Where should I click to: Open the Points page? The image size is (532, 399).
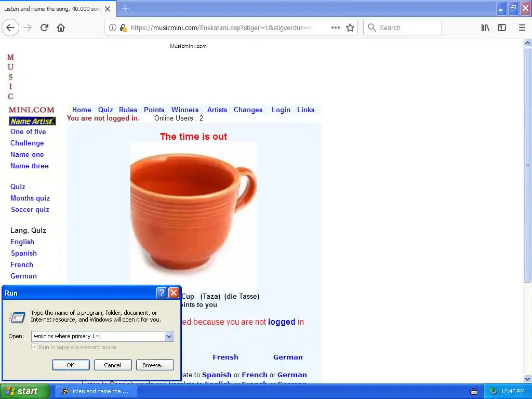(154, 110)
